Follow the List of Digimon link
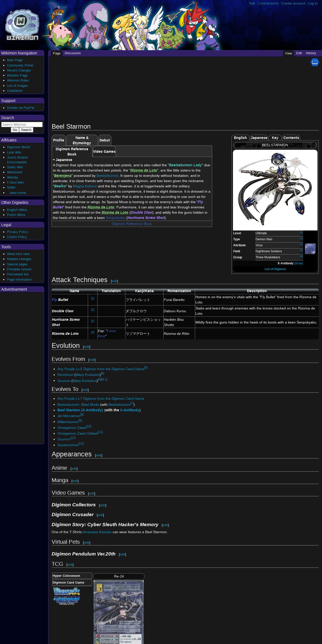This screenshot has width=322, height=644. [275, 269]
